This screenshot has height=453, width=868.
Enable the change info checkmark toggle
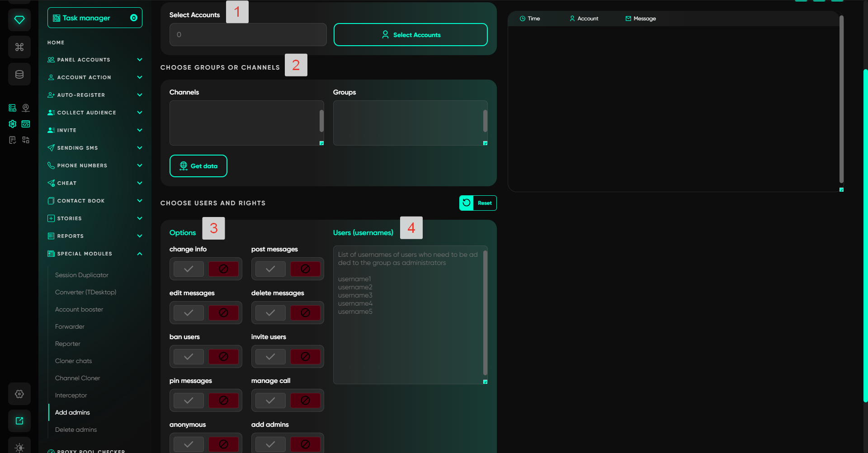[189, 269]
